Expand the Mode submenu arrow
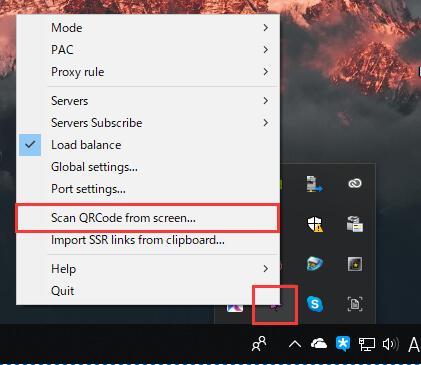Screen dimensions: 421x365 (x=266, y=28)
